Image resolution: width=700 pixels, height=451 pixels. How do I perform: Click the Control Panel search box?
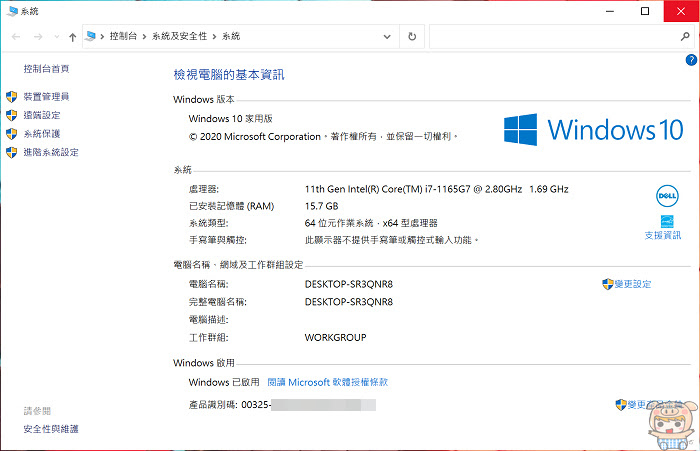554,37
